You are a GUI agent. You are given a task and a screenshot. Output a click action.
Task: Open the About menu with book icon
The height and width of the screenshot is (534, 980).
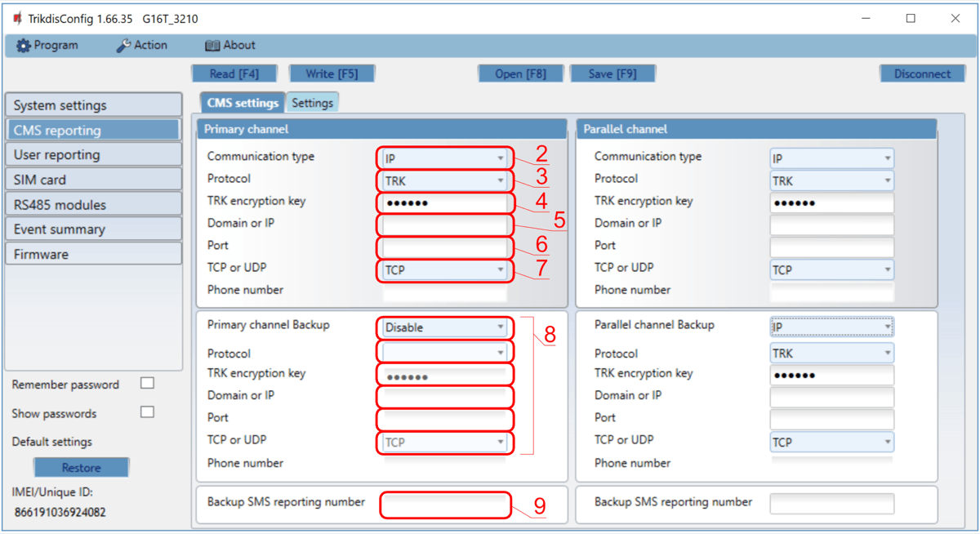(x=229, y=46)
